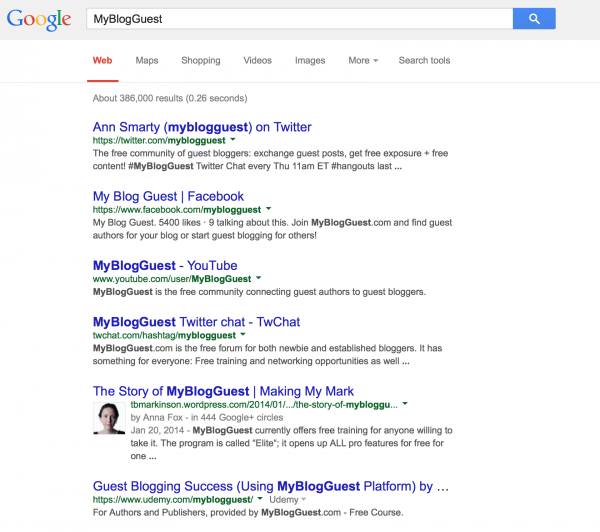Click the blue magnifier search button
This screenshot has height=532, width=600.
pos(534,18)
